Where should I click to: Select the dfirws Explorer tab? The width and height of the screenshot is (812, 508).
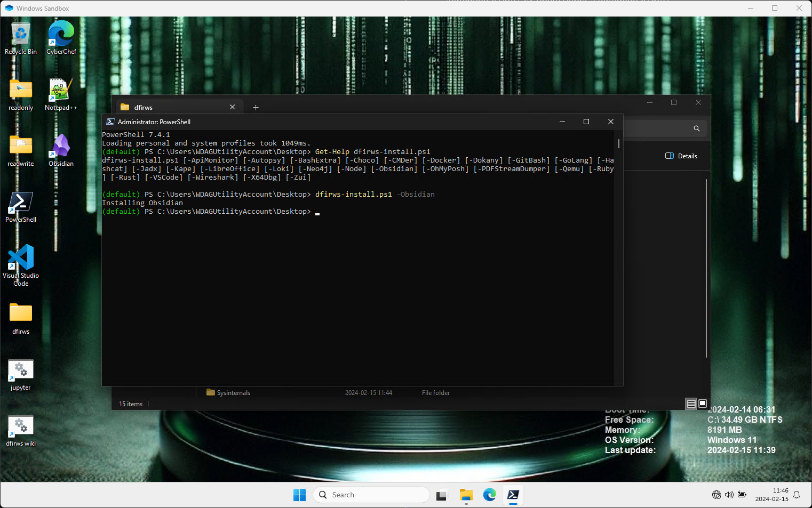(176, 107)
